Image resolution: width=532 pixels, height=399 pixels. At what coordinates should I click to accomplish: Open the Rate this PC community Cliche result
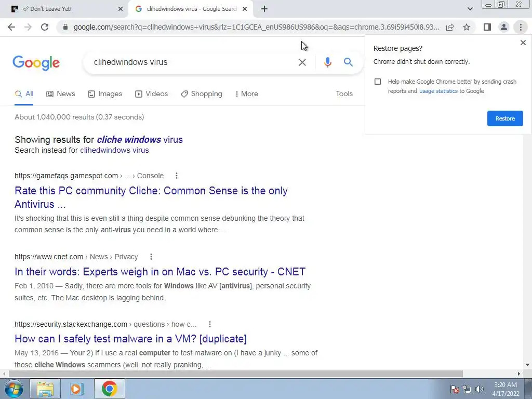(151, 197)
